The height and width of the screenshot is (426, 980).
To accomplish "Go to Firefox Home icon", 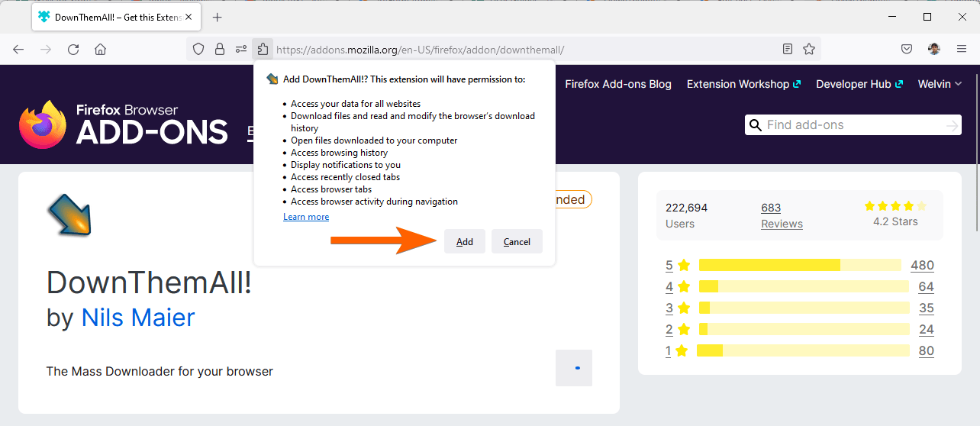I will coord(100,50).
